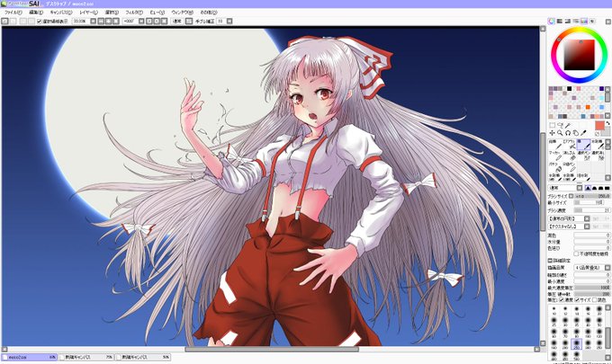This screenshot has width=612, height=364.
Task: Open the キャンバス (Canvas) menu
Action: pyautogui.click(x=61, y=13)
